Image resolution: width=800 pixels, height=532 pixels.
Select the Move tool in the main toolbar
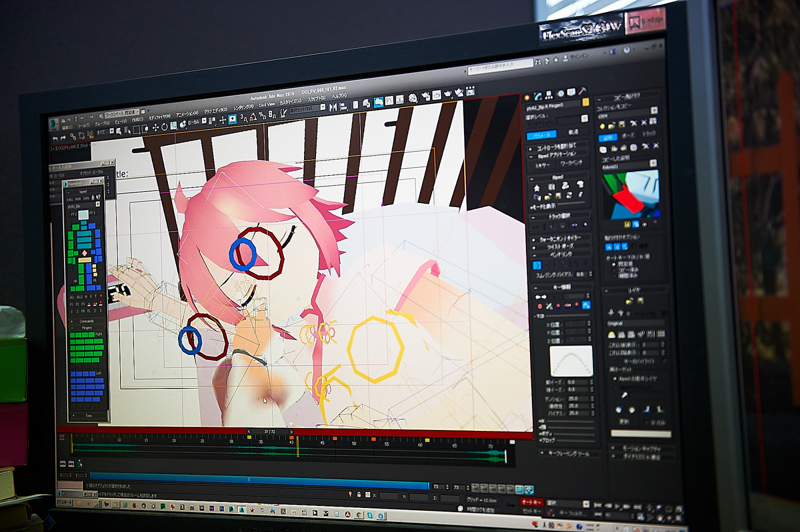point(155,127)
